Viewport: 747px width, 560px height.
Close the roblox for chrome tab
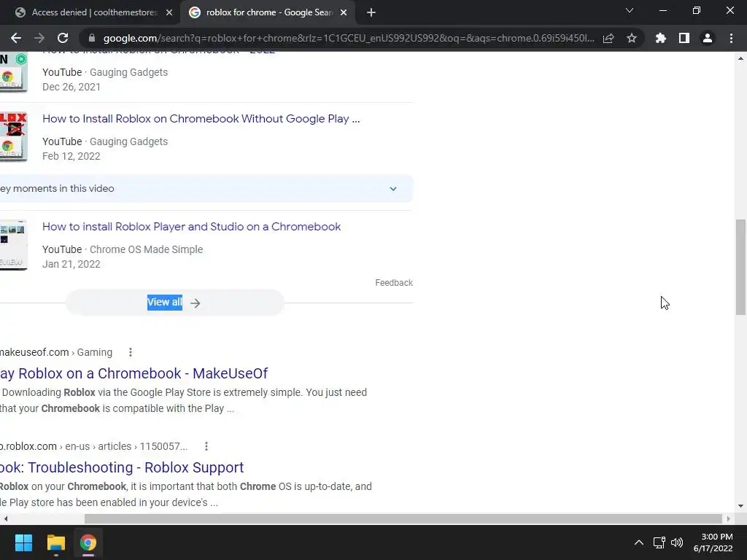click(344, 12)
